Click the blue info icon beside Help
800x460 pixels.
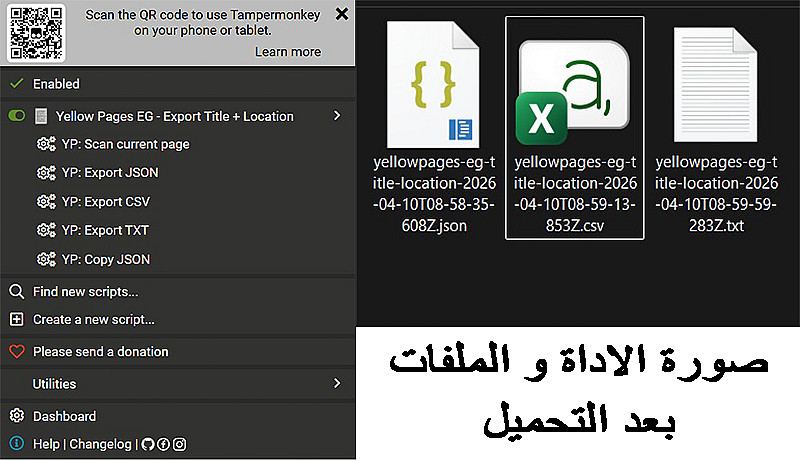pyautogui.click(x=17, y=443)
